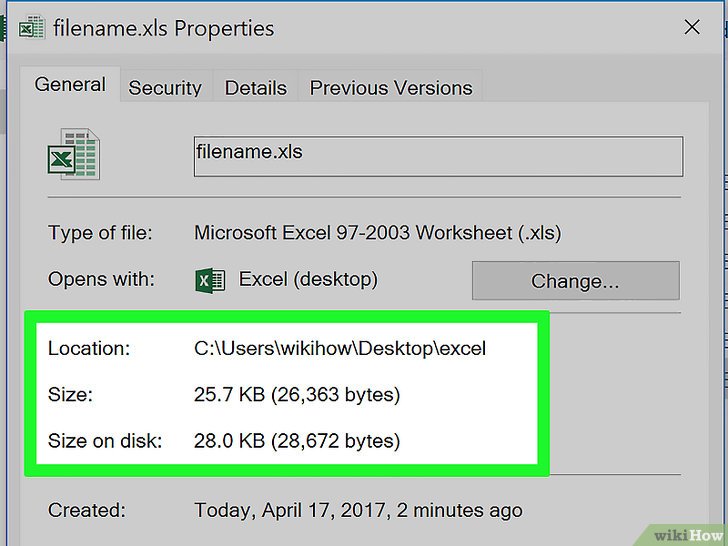Switch to the Security tab
Image resolution: width=728 pixels, height=546 pixels.
[x=165, y=87]
